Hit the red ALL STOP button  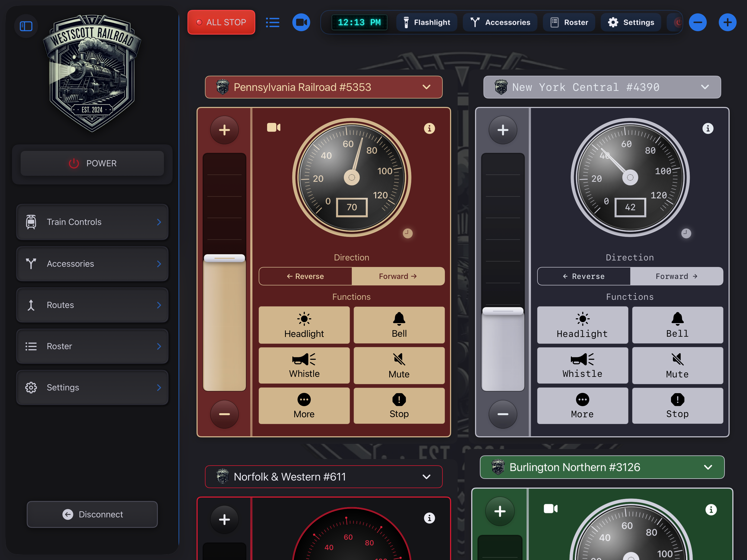tap(221, 22)
